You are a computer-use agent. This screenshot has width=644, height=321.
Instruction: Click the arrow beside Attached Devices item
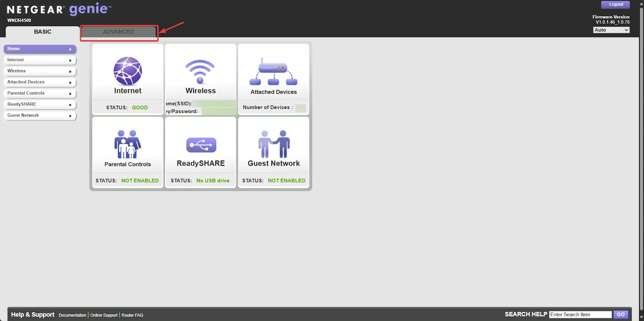70,82
